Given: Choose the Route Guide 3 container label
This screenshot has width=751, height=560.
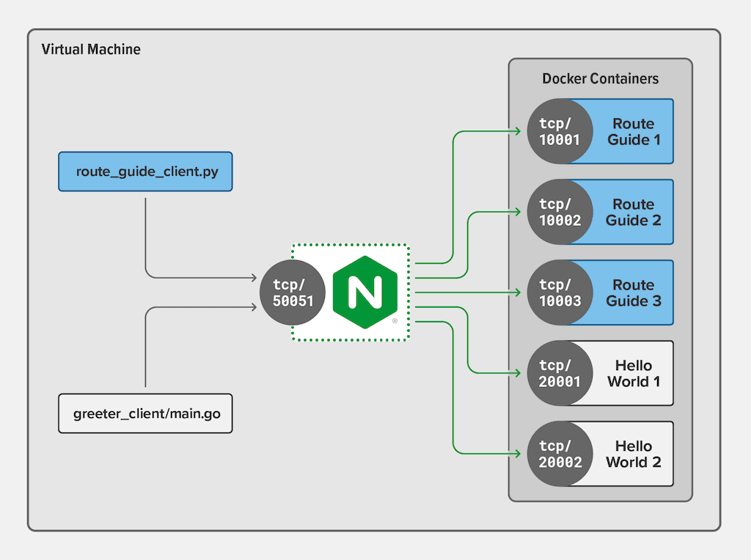Looking at the screenshot, I should [633, 293].
